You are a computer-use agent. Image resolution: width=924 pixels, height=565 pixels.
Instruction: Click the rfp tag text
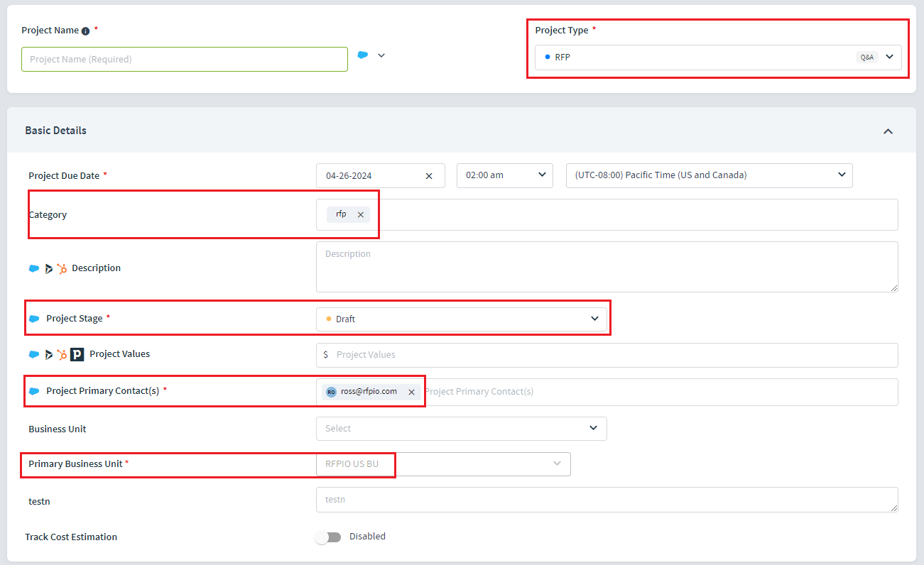(x=342, y=214)
